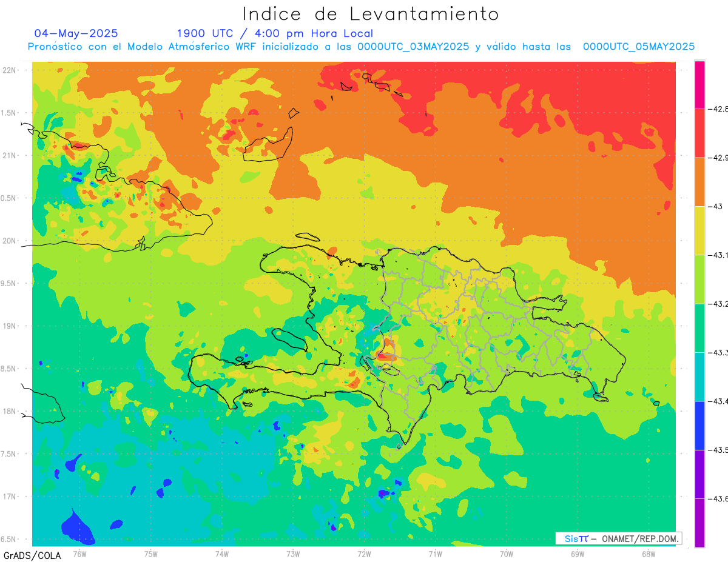Click the legend value "-42.8"
This screenshot has width=728, height=562.
click(x=717, y=109)
